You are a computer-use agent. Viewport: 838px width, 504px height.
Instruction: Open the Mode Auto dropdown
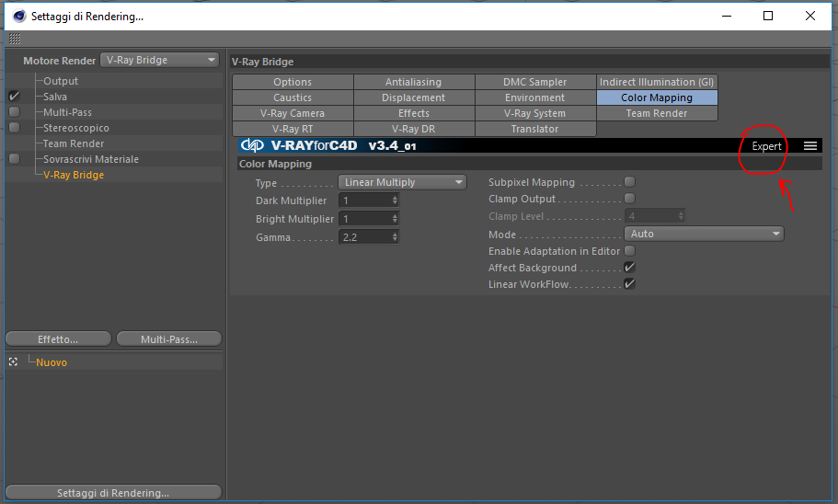pos(704,234)
